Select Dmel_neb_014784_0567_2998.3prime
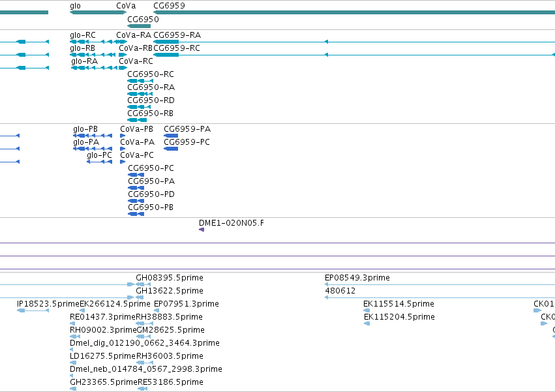 click(x=146, y=369)
